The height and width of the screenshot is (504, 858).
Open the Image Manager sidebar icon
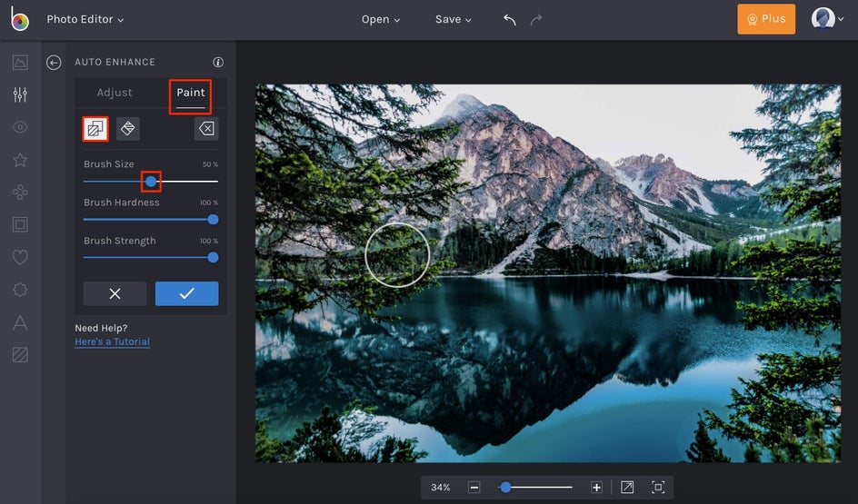(20, 63)
